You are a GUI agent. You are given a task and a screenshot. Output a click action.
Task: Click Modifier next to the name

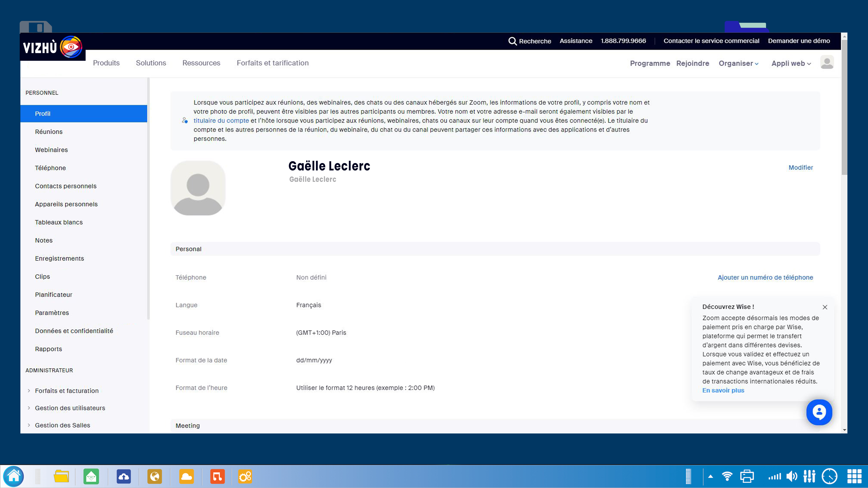pos(800,167)
